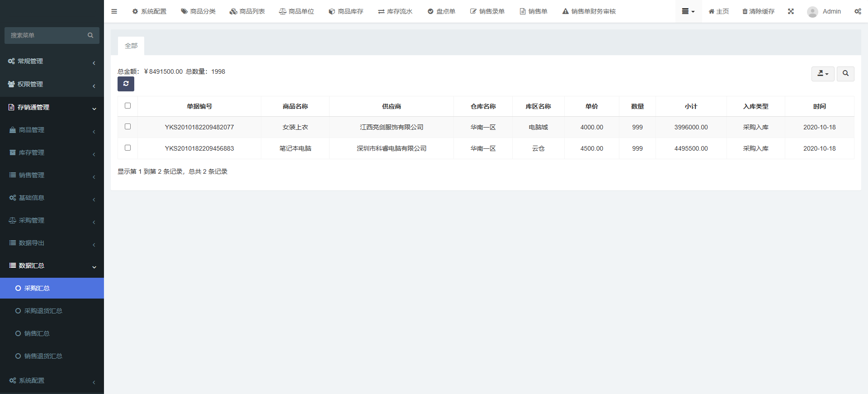This screenshot has width=868, height=394.
Task: Open the list dropdown in top navbar
Action: point(688,11)
